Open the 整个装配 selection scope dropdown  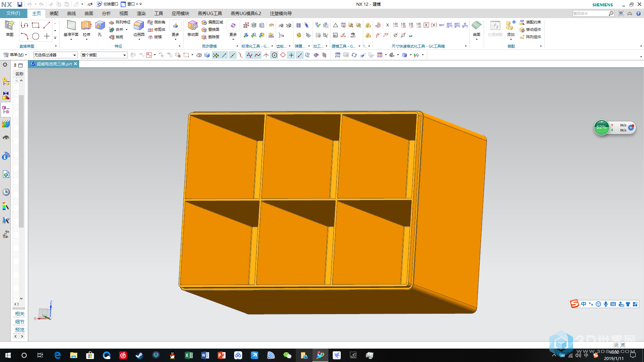coord(104,55)
